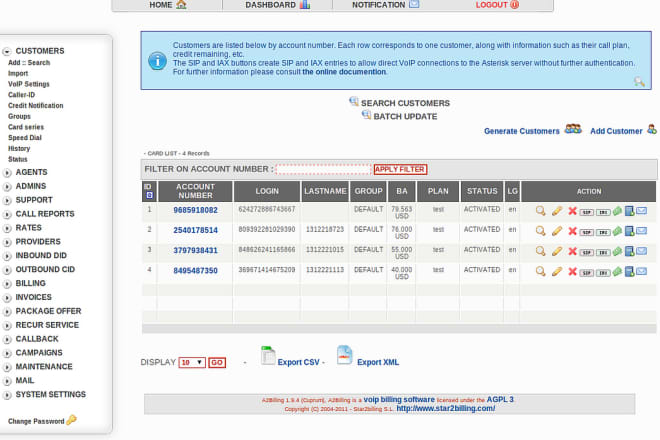The image size is (660, 440).
Task: Add payment (green money icon) for account 9685918082
Action: coord(617,211)
